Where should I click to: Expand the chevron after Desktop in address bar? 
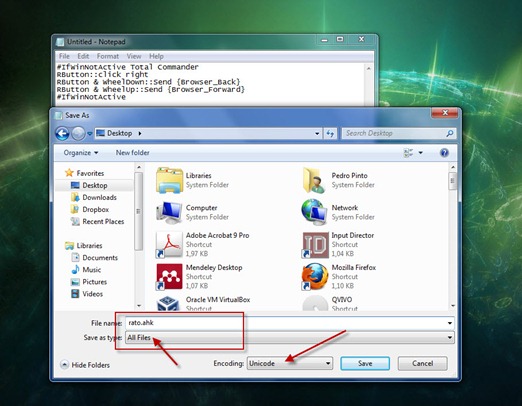[x=140, y=133]
